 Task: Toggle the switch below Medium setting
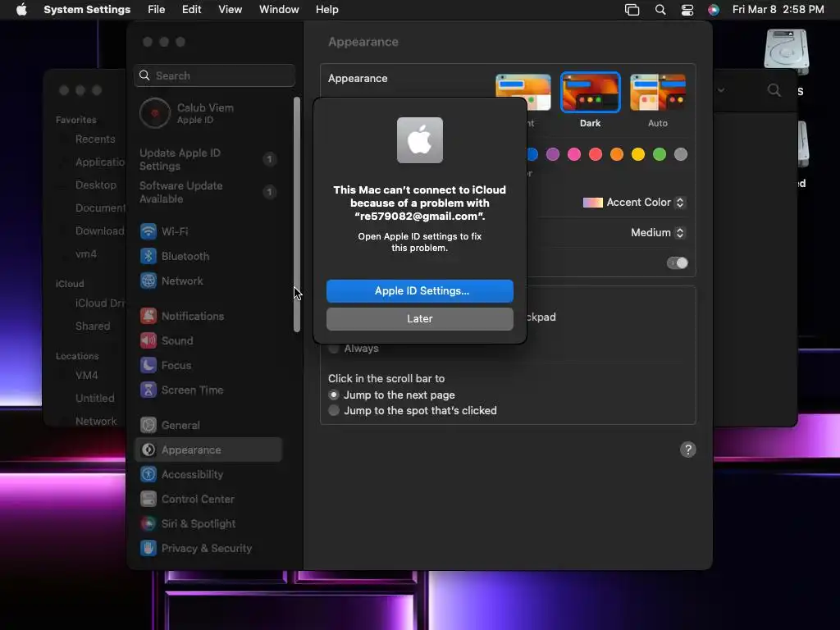tap(677, 263)
